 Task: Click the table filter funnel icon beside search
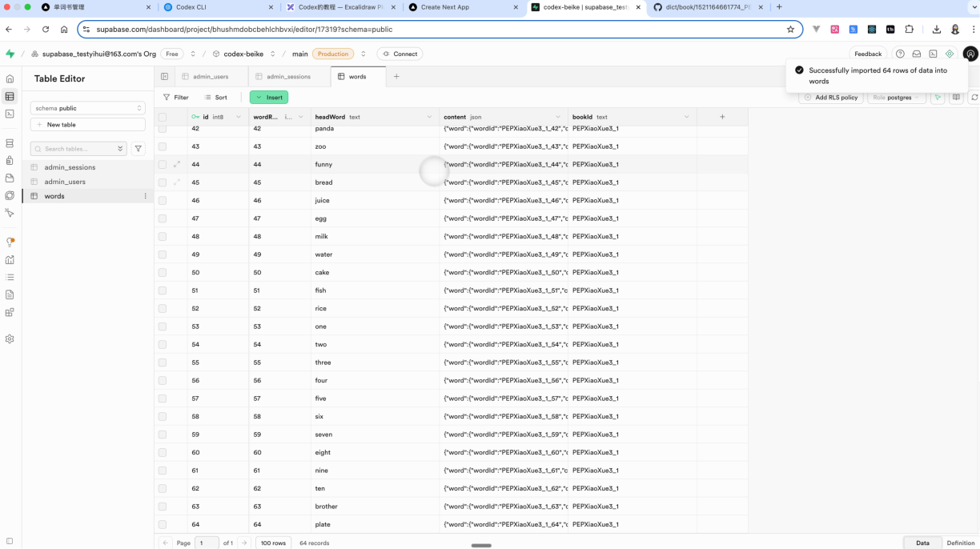point(139,149)
